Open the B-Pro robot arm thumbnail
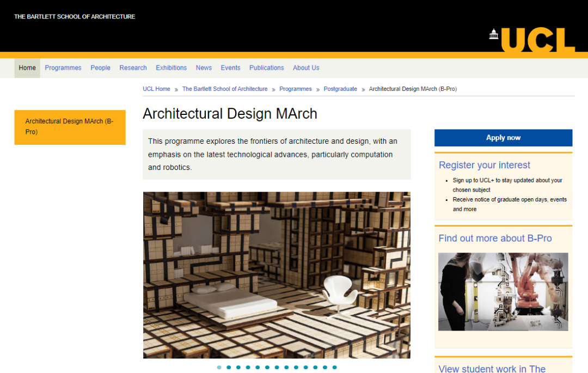The width and height of the screenshot is (588, 373). (503, 291)
